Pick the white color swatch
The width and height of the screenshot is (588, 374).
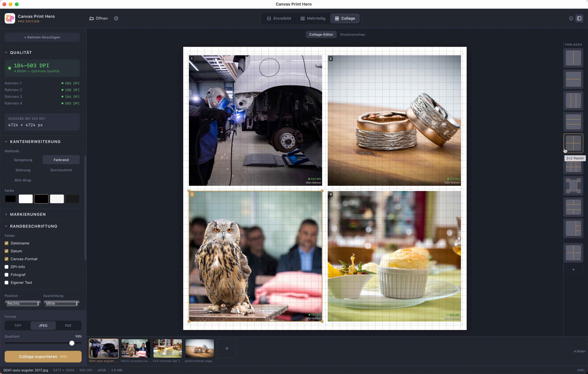26,199
